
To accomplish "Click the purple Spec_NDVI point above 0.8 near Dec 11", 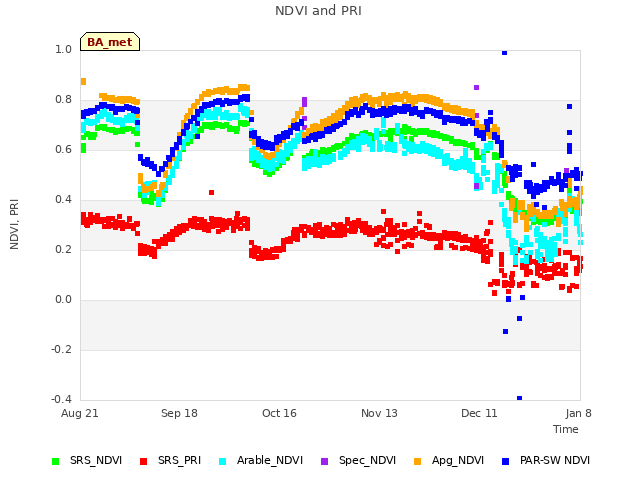I will point(476,87).
